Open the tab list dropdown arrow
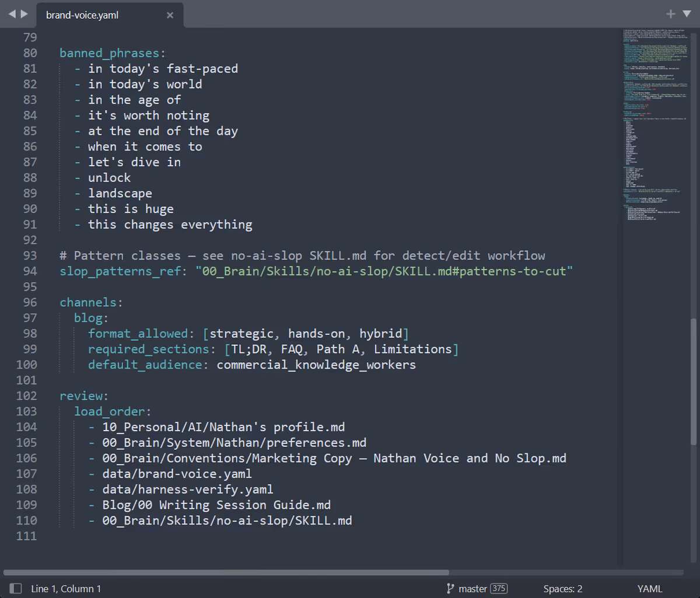Viewport: 700px width, 598px height. 687,14
